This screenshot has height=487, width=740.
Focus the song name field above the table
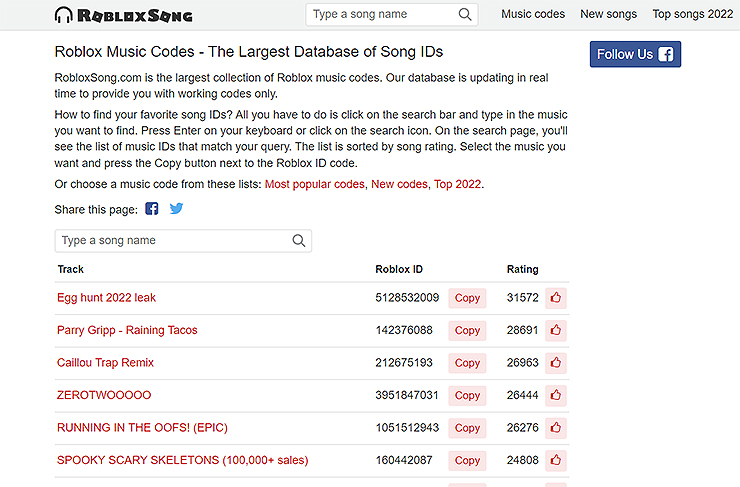pos(183,241)
